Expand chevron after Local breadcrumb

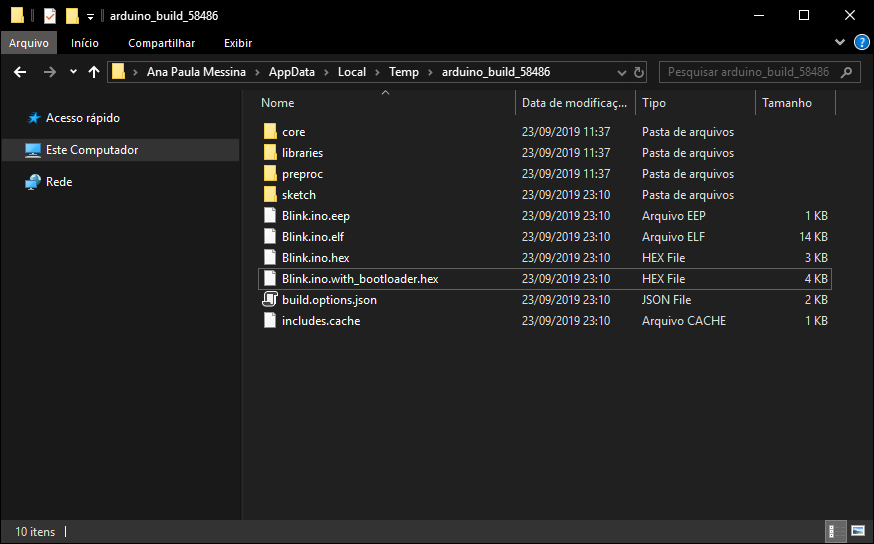coord(377,72)
